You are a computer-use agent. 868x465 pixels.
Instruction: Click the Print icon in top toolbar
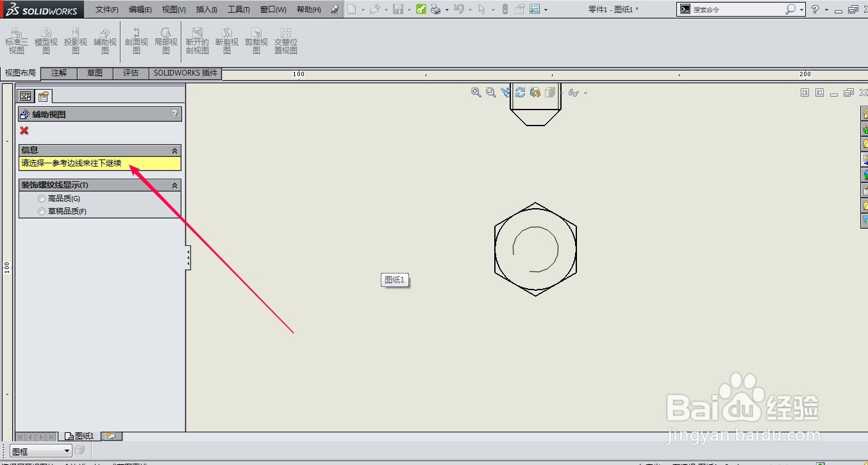pos(435,9)
